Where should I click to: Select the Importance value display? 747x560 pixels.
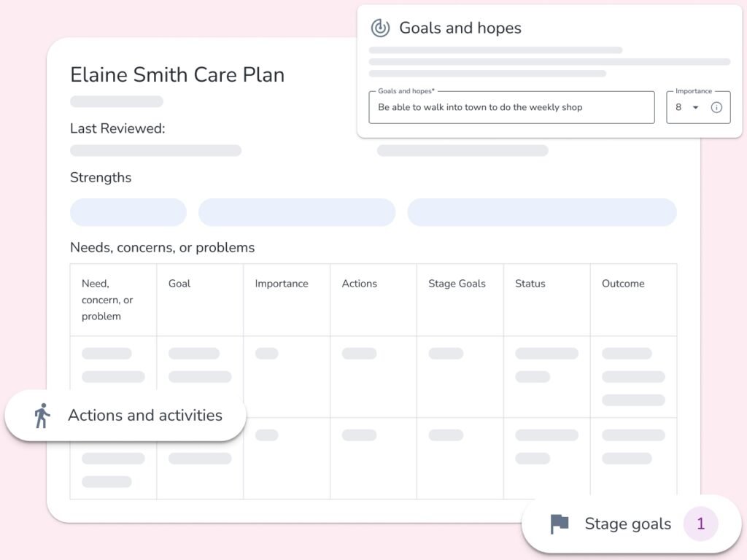click(x=678, y=107)
